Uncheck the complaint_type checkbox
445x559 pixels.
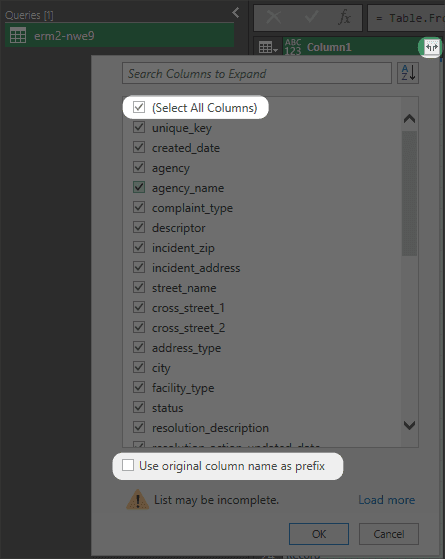click(x=139, y=207)
